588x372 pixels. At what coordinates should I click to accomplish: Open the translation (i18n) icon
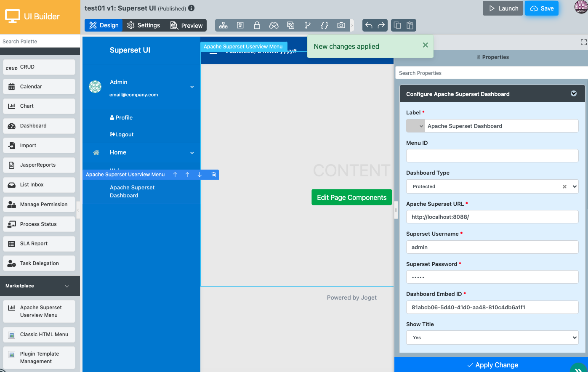(x=290, y=25)
